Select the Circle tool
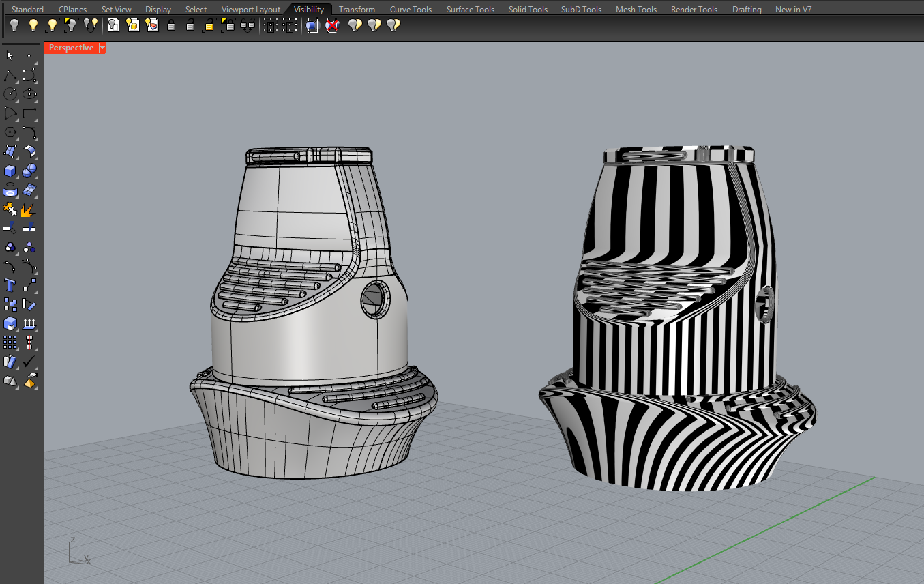Viewport: 924px width, 584px height. pos(10,93)
